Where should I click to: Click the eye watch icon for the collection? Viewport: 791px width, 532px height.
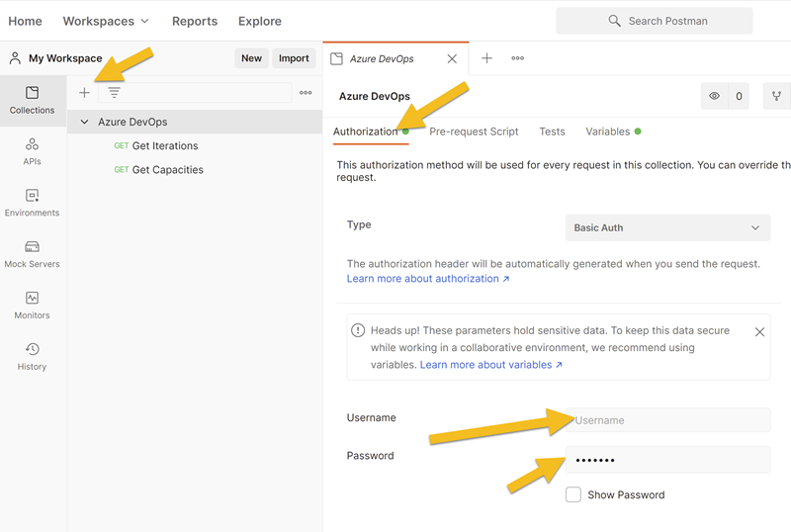[x=714, y=97]
